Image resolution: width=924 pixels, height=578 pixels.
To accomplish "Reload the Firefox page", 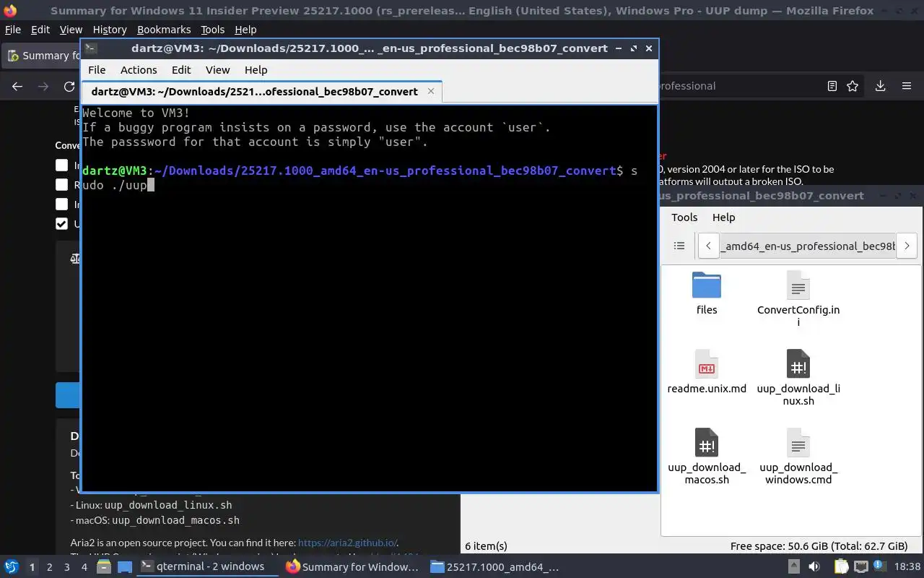I will (x=69, y=86).
